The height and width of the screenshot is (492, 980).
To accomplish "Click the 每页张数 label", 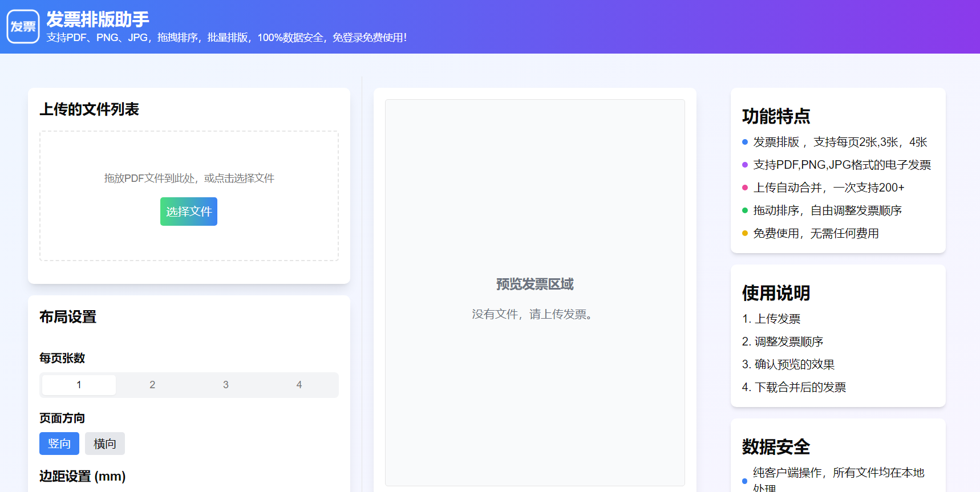I will 62,358.
